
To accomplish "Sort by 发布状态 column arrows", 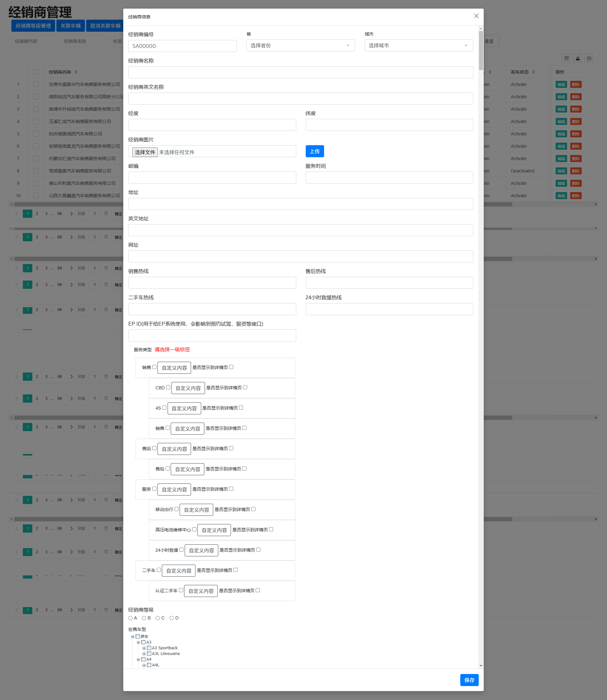I will [x=534, y=72].
